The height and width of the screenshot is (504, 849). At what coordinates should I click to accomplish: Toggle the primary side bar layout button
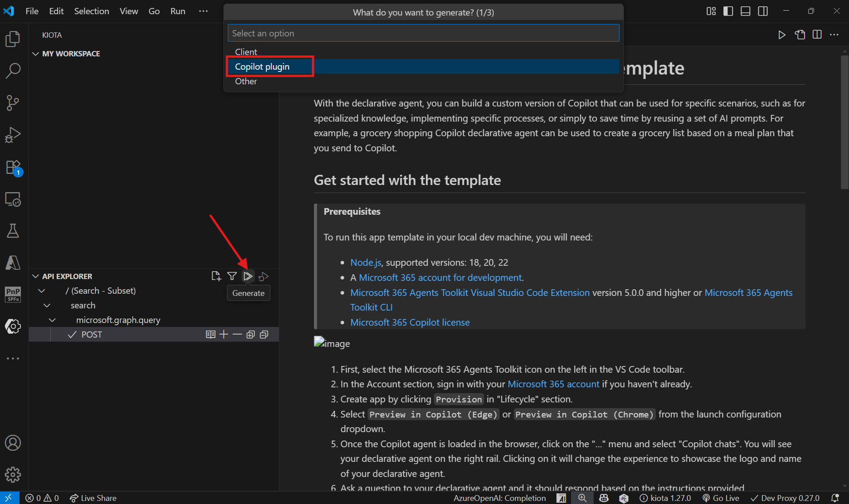click(x=728, y=11)
